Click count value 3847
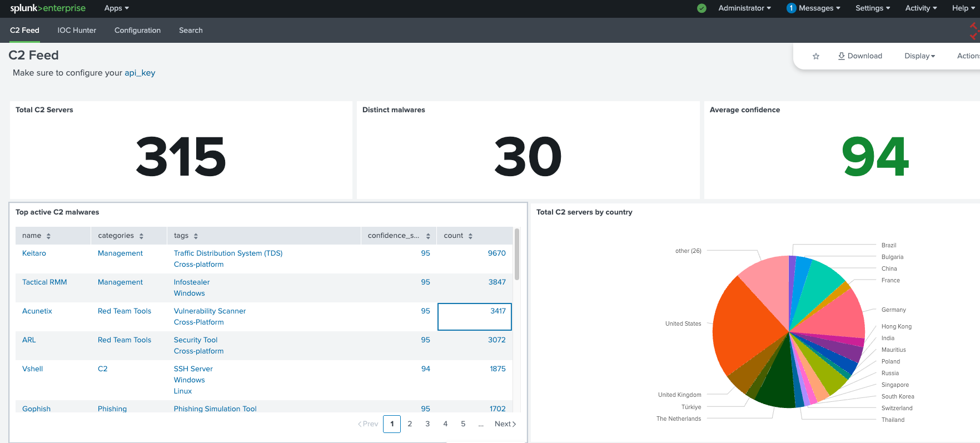This screenshot has height=443, width=980. coord(497,282)
